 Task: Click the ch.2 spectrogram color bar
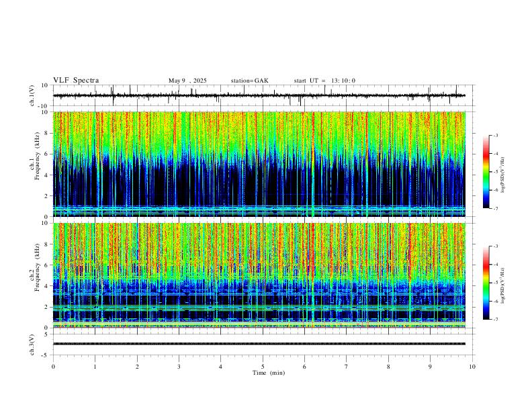(486, 283)
